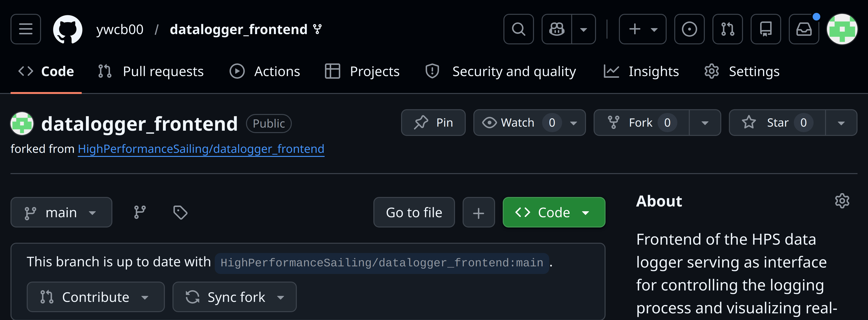View branches using the branch icon
Screen dimensions: 868x320
pos(140,212)
